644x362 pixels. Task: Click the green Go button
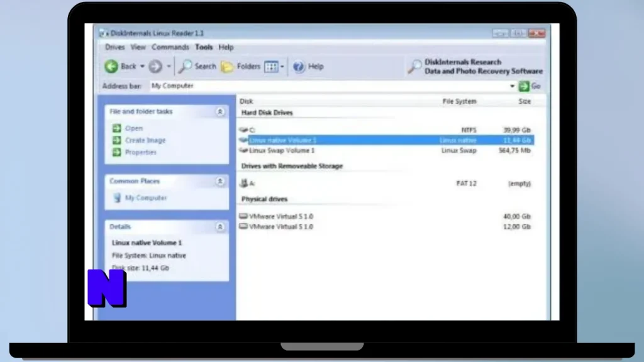point(530,85)
